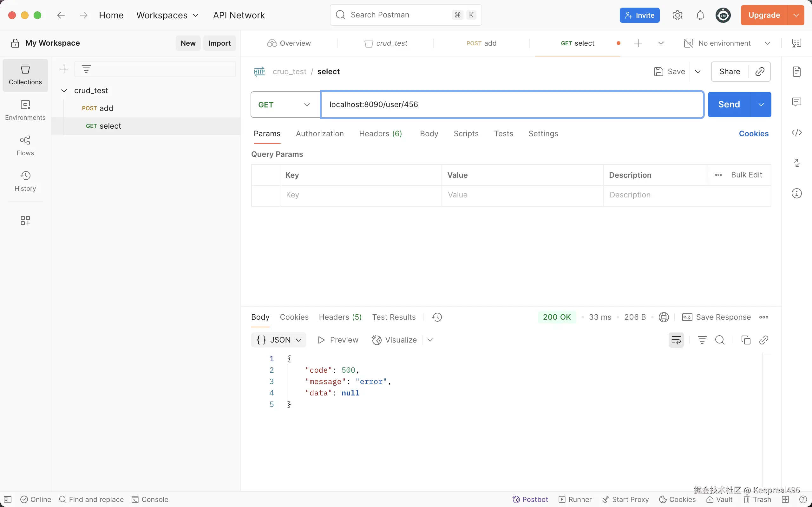The image size is (812, 507).
Task: Open the response history clock icon
Action: coord(437,317)
